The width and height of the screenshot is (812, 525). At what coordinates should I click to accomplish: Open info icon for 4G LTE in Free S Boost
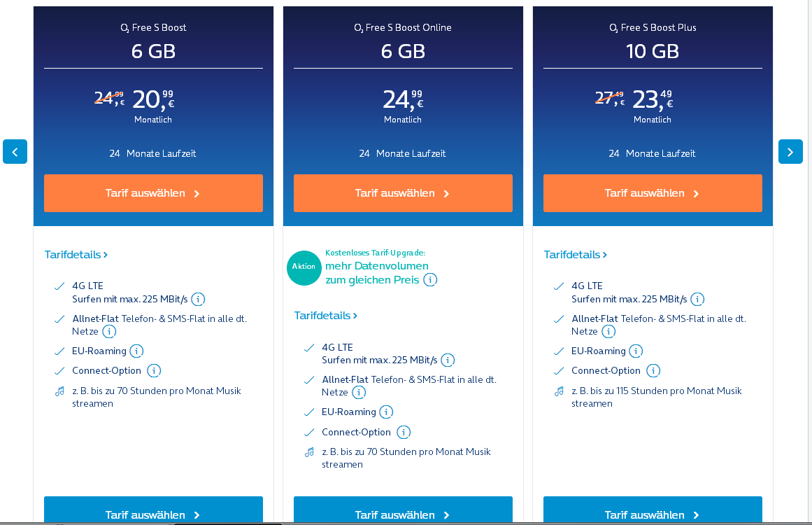point(198,299)
